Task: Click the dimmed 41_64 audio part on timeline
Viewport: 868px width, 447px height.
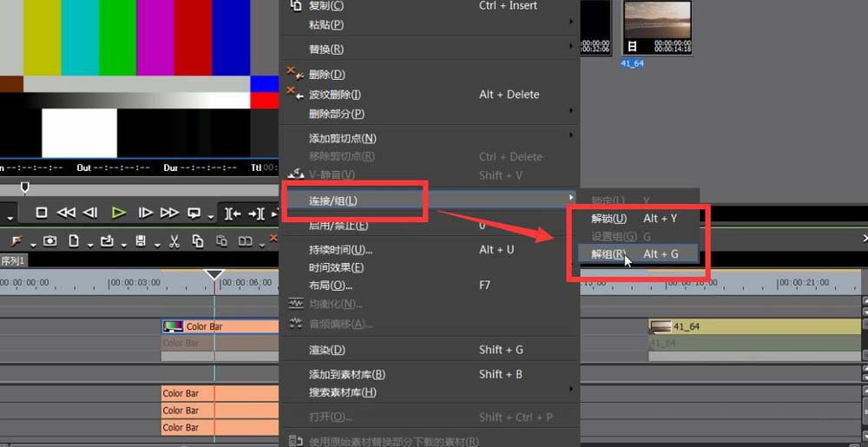Action: pyautogui.click(x=754, y=343)
